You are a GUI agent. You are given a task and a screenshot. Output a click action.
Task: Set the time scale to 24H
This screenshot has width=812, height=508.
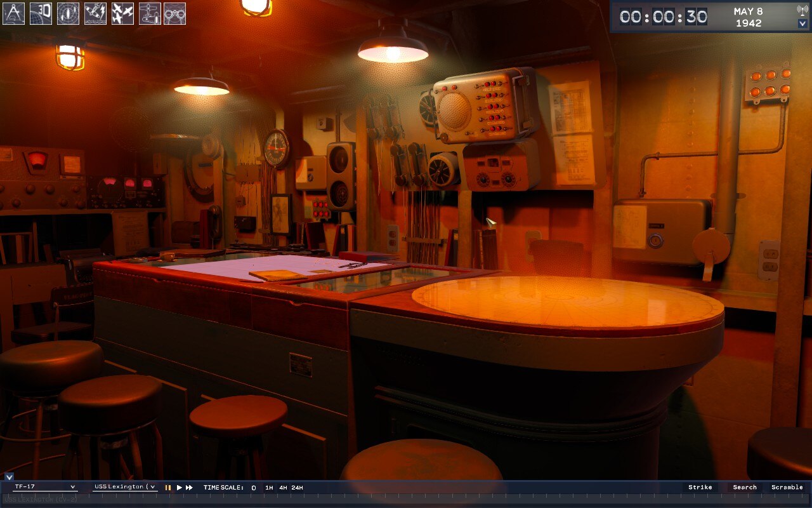tap(297, 488)
